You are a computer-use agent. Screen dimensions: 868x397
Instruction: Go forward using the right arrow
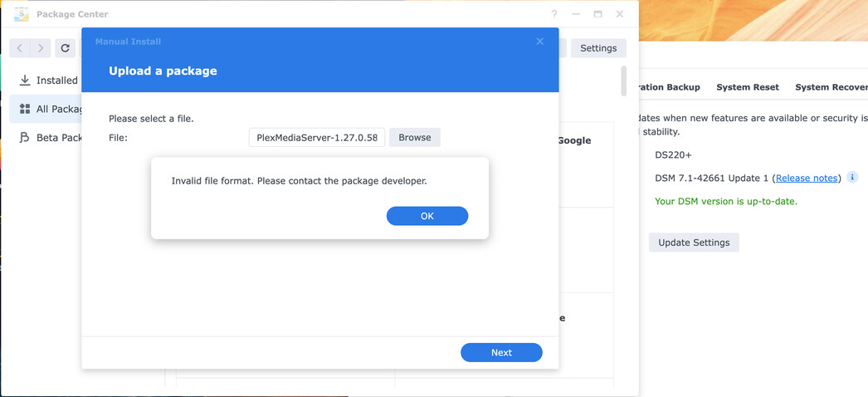point(41,48)
